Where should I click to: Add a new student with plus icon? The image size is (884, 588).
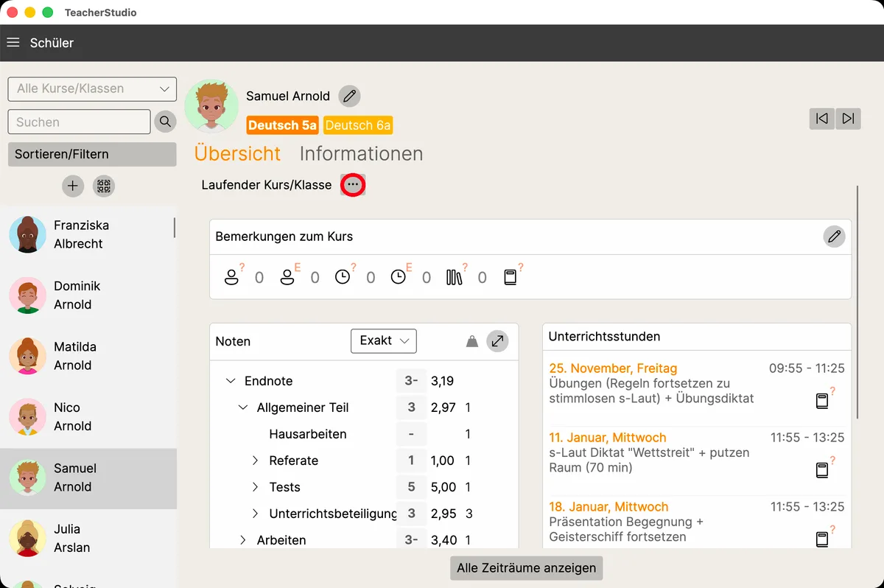tap(72, 186)
